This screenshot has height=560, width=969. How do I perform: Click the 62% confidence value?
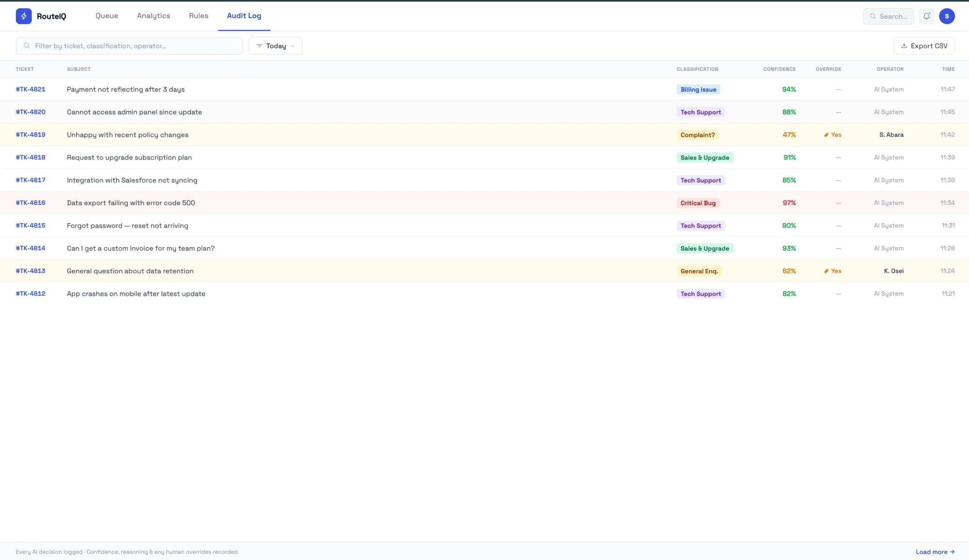[x=789, y=271]
